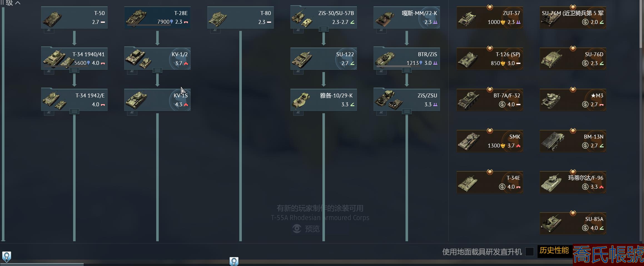Expand the KV-1/2 group folder
The height and width of the screenshot is (266, 644).
[157, 70]
